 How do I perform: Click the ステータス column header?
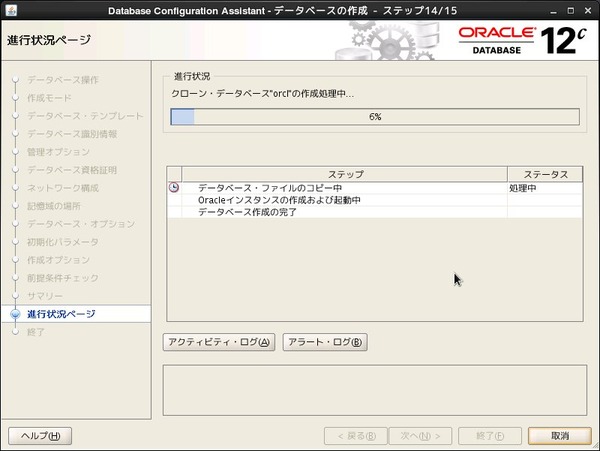[545, 174]
